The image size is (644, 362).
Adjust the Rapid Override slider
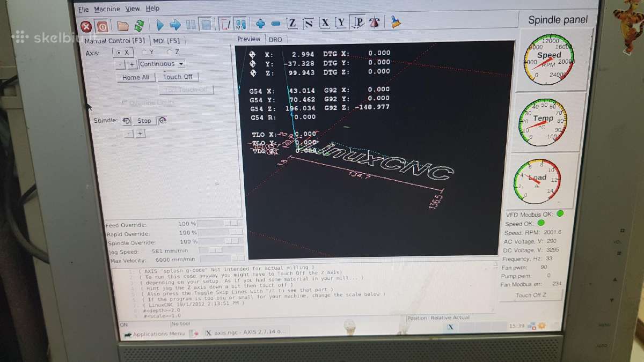[221, 232]
